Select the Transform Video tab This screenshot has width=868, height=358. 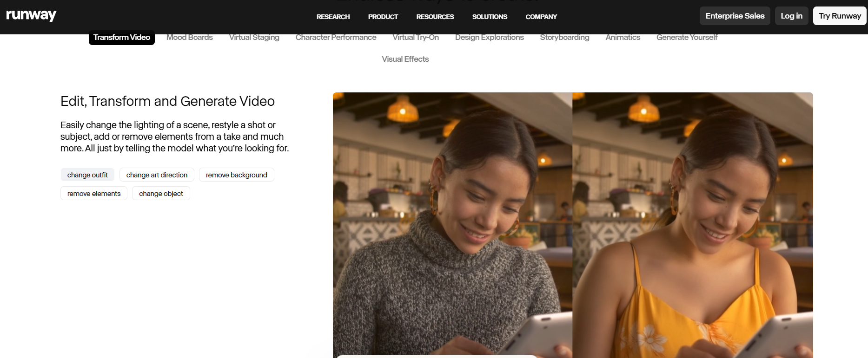pyautogui.click(x=121, y=38)
